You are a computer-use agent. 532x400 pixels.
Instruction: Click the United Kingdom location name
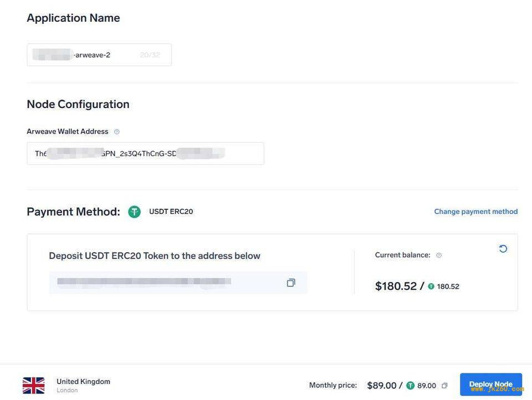84,381
